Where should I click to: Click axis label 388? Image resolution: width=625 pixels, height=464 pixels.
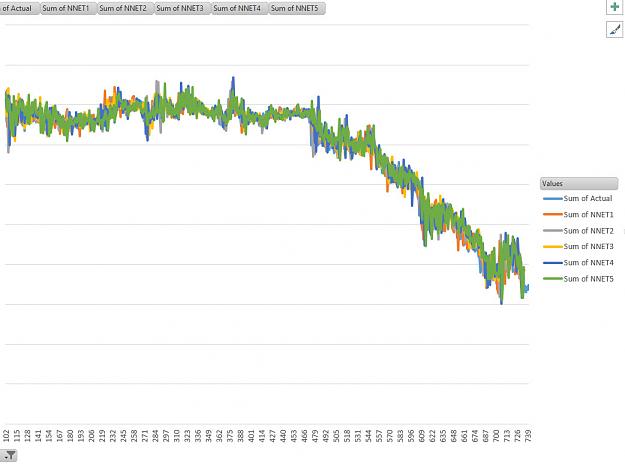pos(240,435)
